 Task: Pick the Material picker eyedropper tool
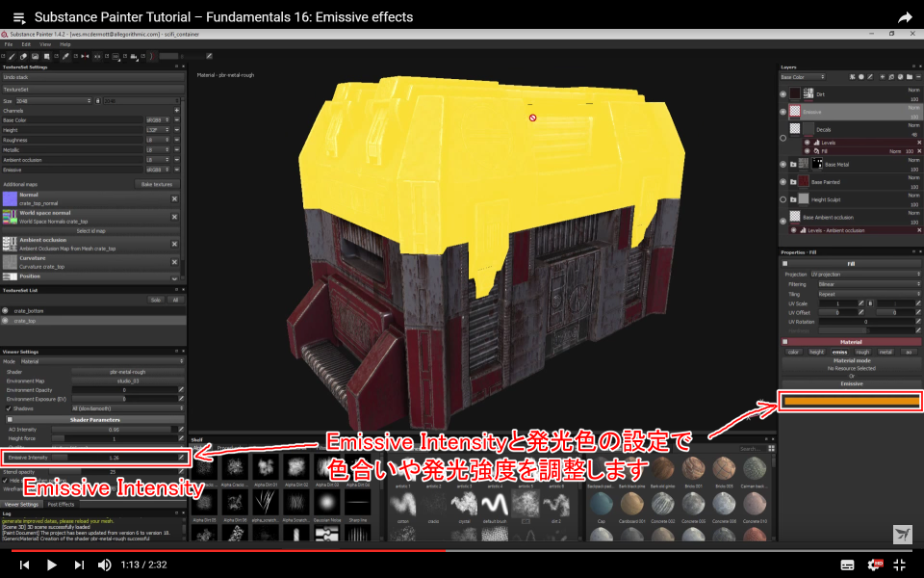[65, 57]
